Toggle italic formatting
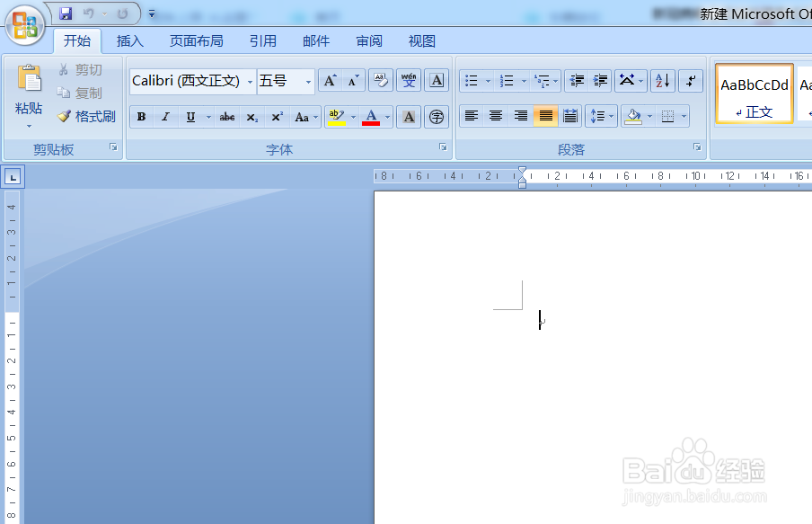Image resolution: width=812 pixels, height=524 pixels. 165,117
